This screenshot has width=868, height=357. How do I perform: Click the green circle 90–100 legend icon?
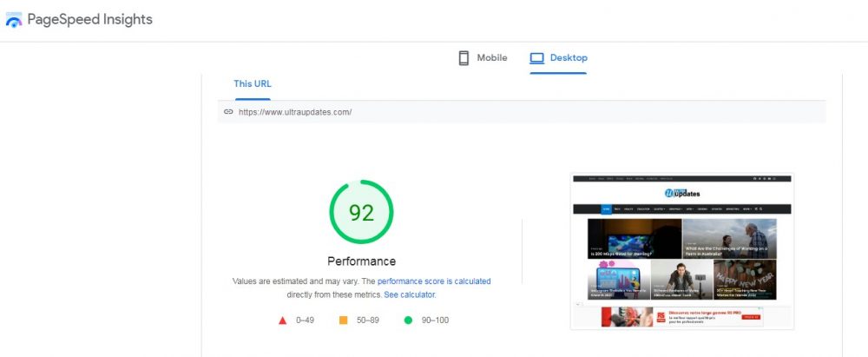tap(408, 321)
